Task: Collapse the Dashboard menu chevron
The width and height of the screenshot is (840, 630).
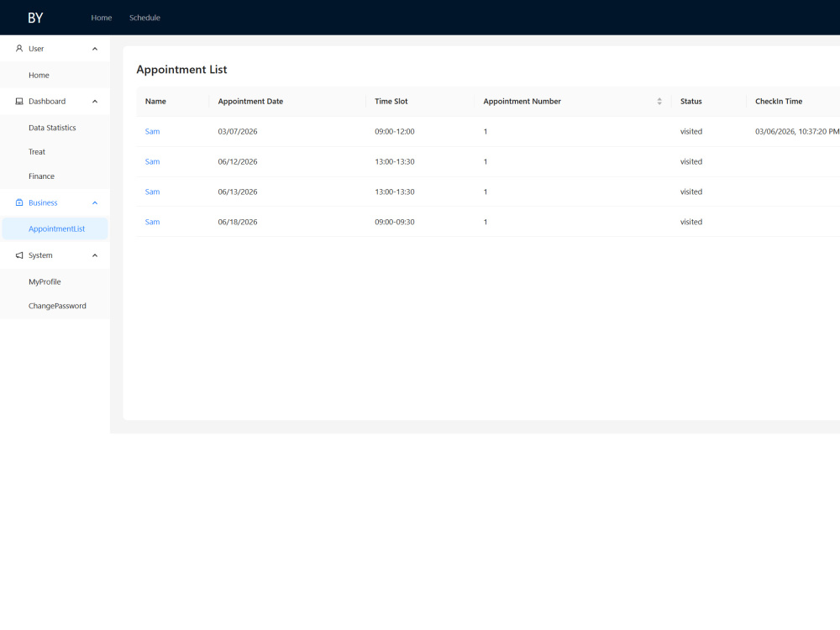Action: coord(95,102)
